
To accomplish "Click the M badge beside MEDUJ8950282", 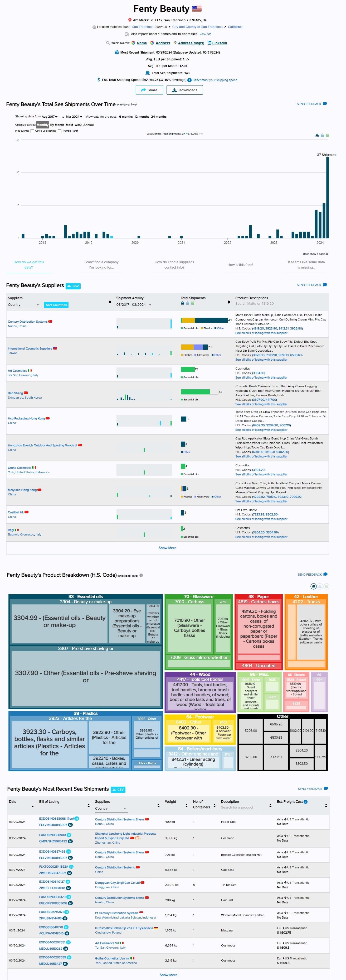I will click(66, 948).
